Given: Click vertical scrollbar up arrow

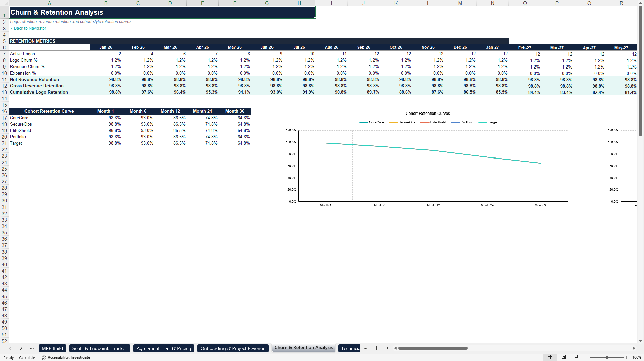Looking at the screenshot, I should point(640,3).
